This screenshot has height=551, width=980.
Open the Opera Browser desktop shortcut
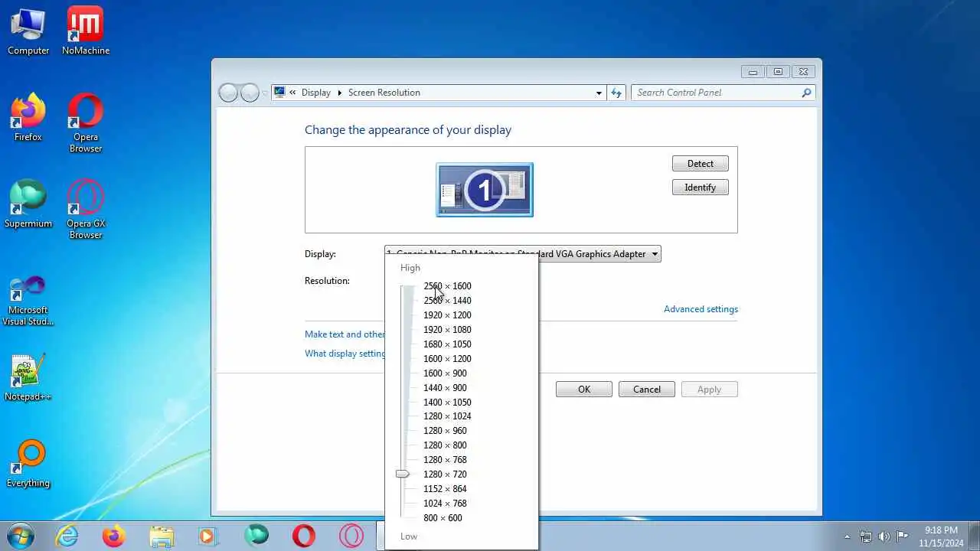click(85, 123)
